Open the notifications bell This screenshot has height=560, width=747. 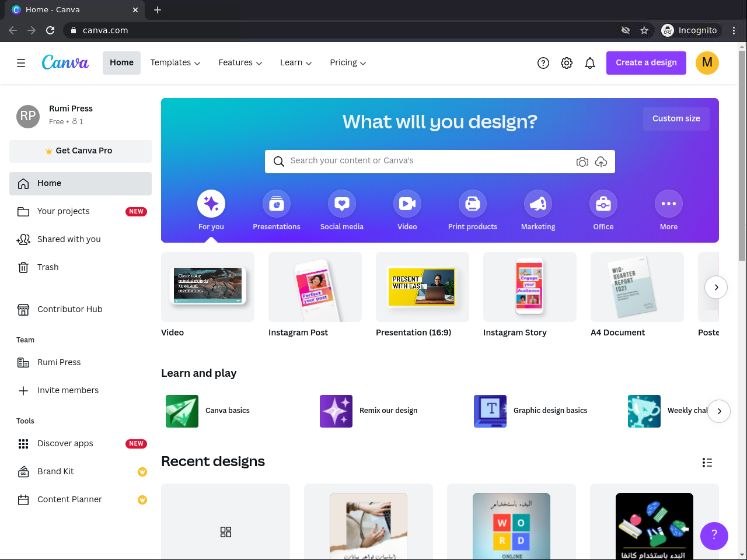(590, 63)
